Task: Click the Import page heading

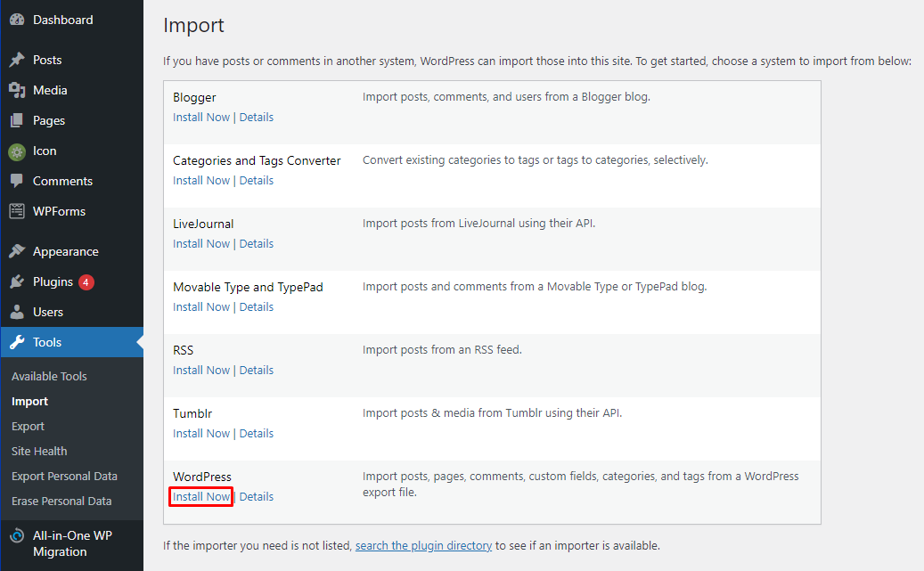Action: coord(193,25)
